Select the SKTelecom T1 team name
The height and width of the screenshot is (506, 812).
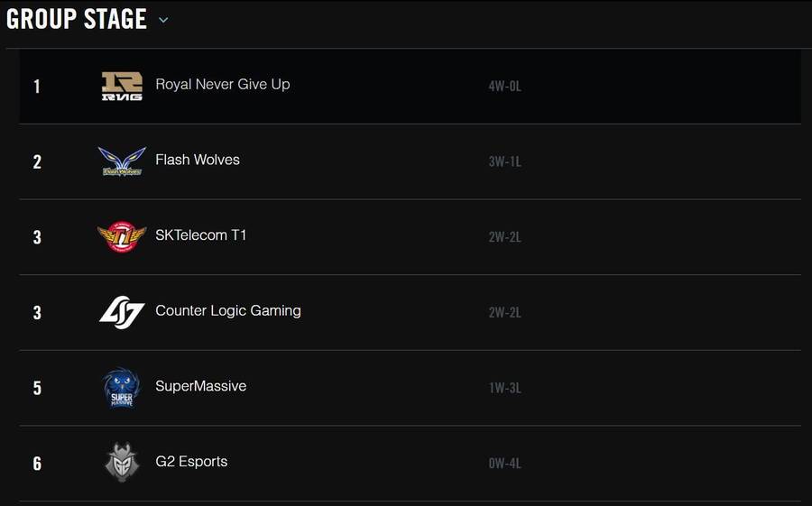click(201, 235)
